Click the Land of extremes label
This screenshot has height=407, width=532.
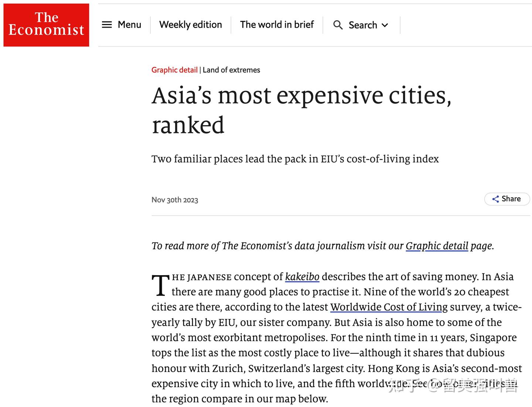click(232, 70)
